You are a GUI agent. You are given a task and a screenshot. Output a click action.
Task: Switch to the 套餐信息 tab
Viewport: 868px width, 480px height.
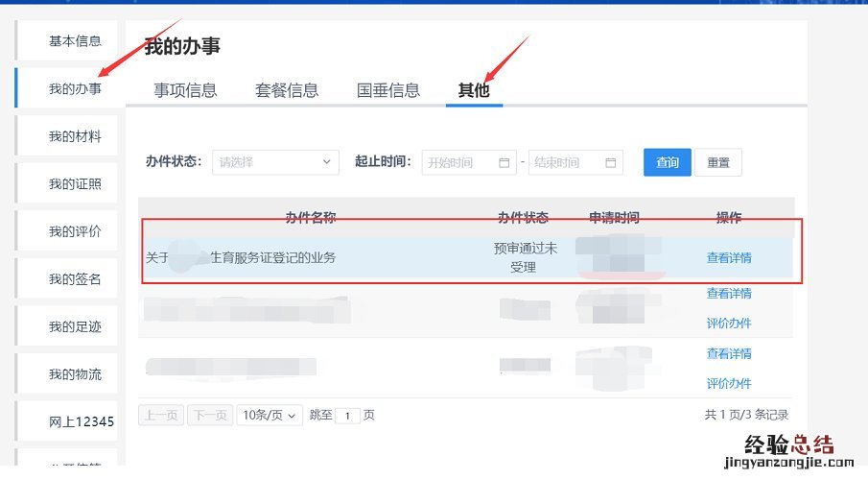pyautogui.click(x=287, y=90)
